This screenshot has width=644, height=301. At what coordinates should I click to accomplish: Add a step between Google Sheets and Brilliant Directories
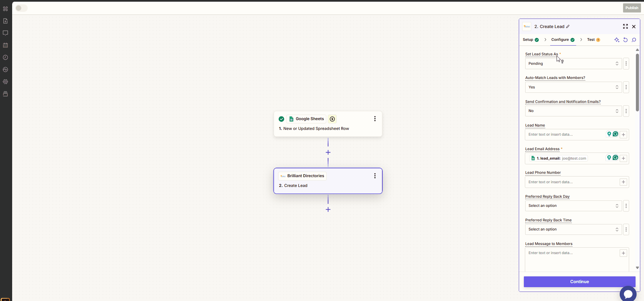(328, 153)
